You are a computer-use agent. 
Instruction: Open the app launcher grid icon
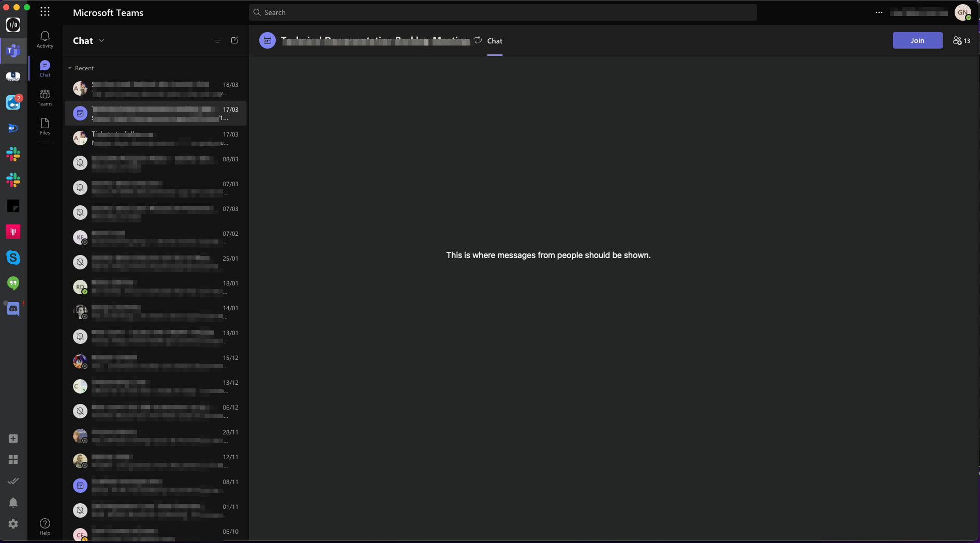[x=45, y=12]
